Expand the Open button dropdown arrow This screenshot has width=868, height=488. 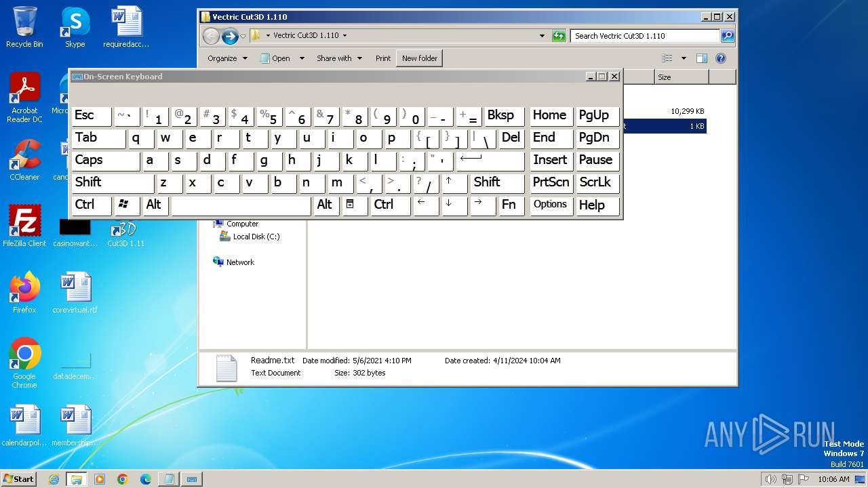click(302, 58)
